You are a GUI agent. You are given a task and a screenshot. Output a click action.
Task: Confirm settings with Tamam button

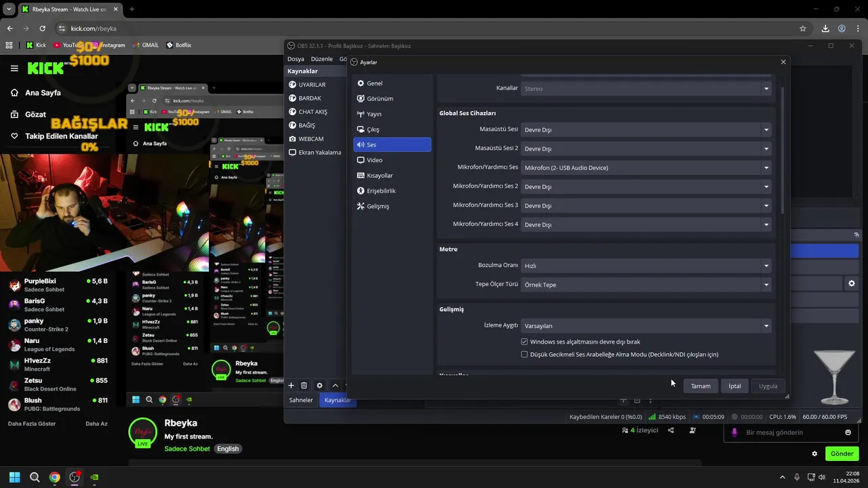pos(701,386)
